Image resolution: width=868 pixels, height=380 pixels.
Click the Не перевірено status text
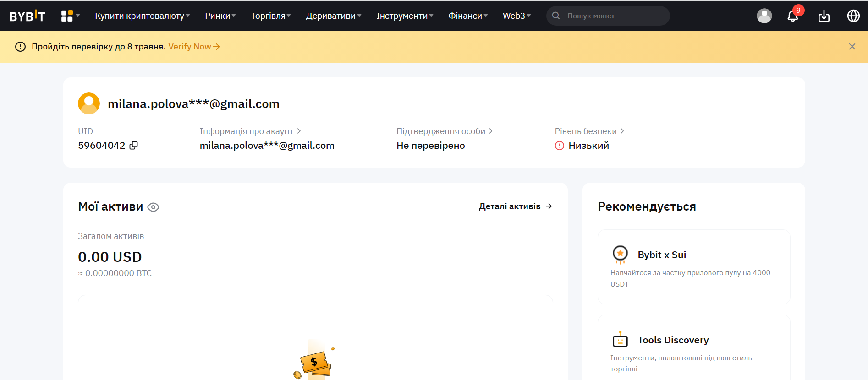431,146
